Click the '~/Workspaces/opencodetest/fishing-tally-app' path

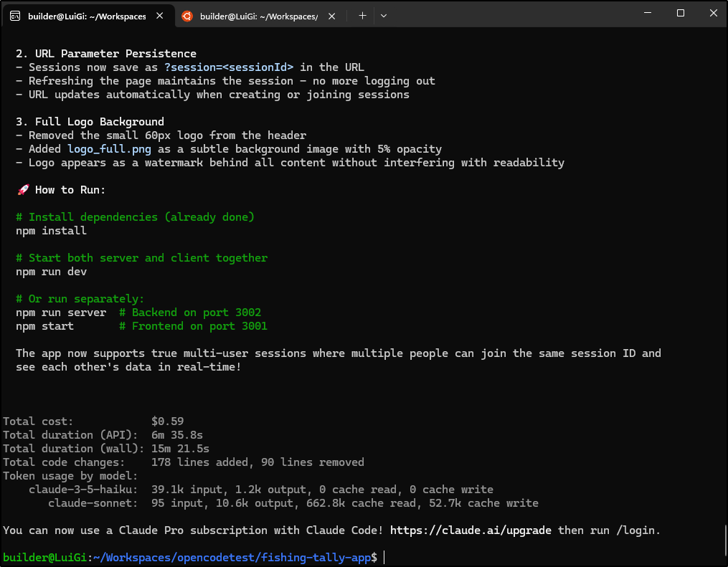click(232, 558)
